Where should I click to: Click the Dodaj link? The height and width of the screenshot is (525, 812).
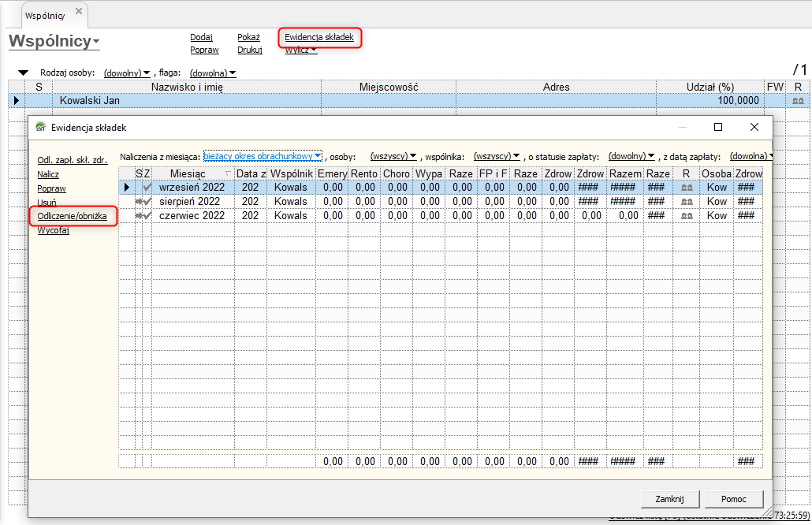[202, 37]
